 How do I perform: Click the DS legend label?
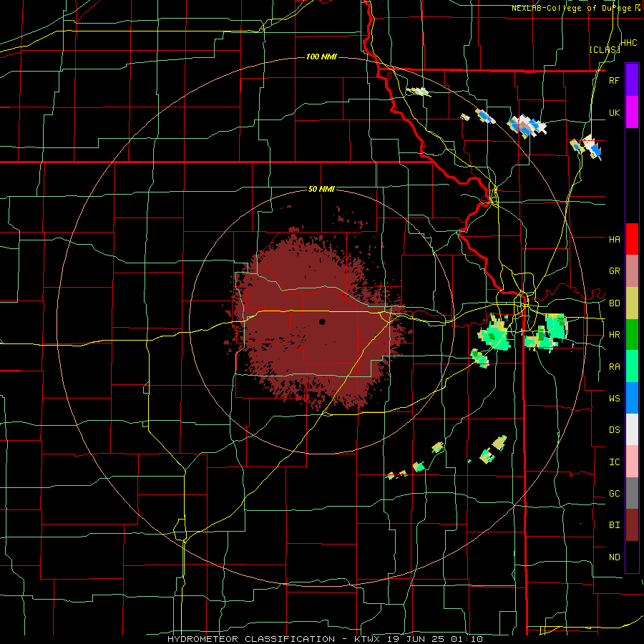[x=614, y=430]
